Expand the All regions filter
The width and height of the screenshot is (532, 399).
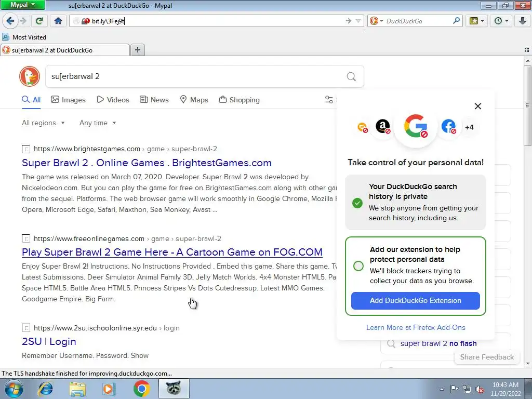[x=43, y=123]
